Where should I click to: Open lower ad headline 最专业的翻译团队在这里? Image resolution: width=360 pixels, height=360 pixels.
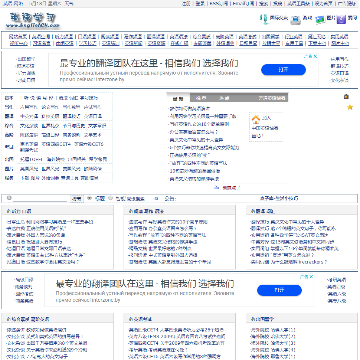[x=145, y=284]
